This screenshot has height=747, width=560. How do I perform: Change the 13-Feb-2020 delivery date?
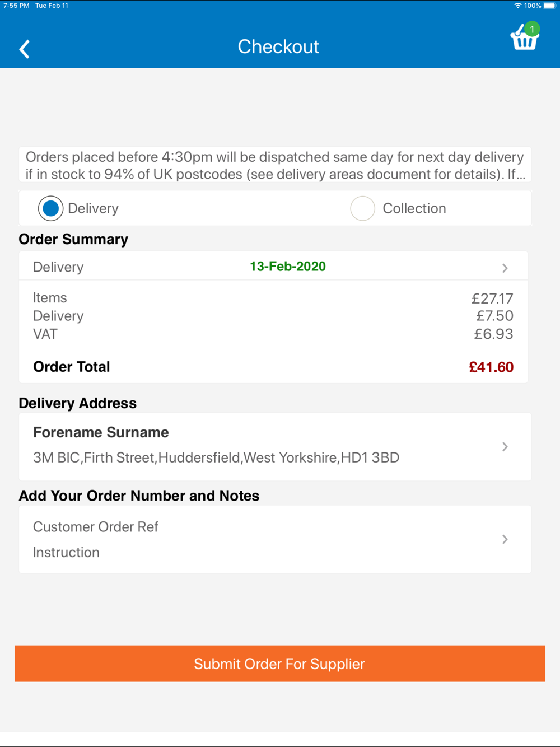click(288, 267)
